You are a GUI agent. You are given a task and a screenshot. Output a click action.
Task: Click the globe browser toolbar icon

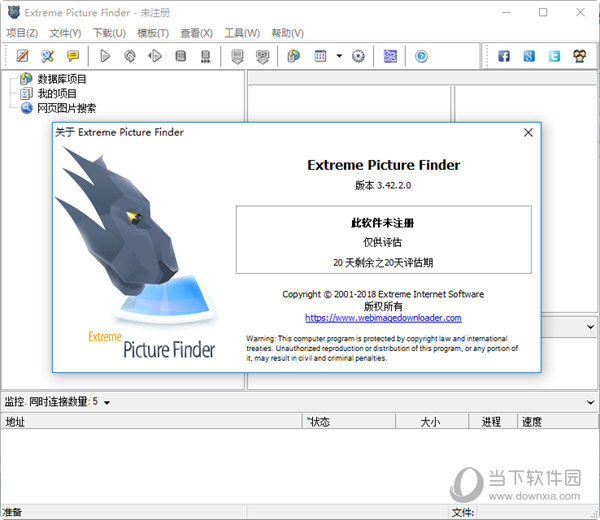click(x=294, y=56)
